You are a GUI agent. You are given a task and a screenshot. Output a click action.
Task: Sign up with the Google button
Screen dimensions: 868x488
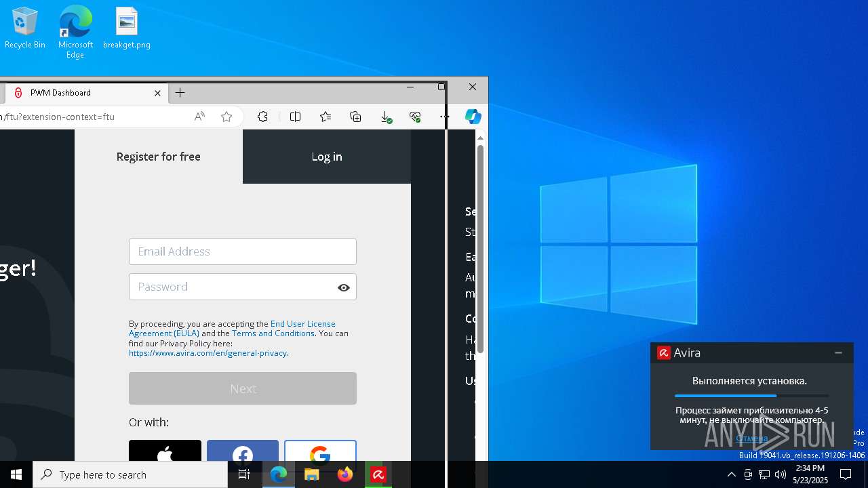click(320, 451)
